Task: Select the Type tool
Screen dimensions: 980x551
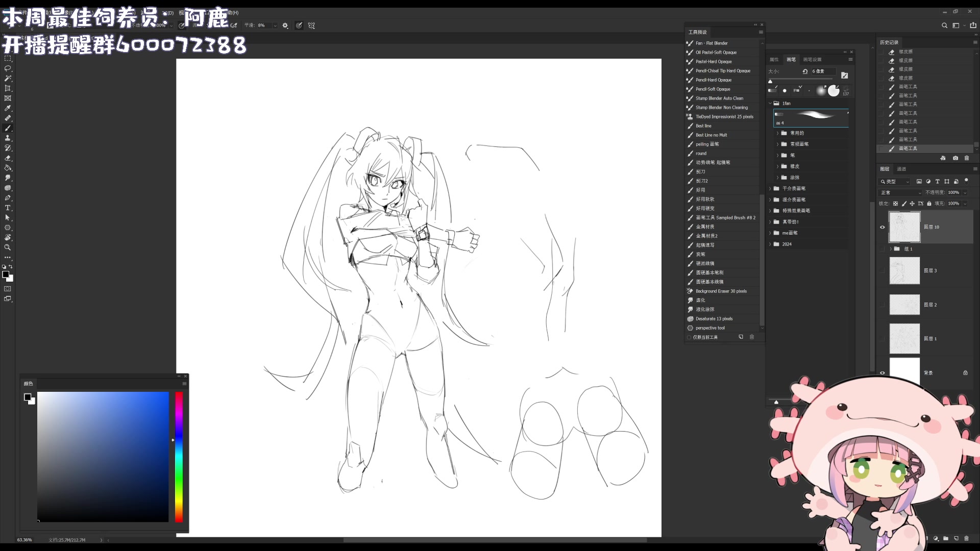Action: pyautogui.click(x=8, y=208)
